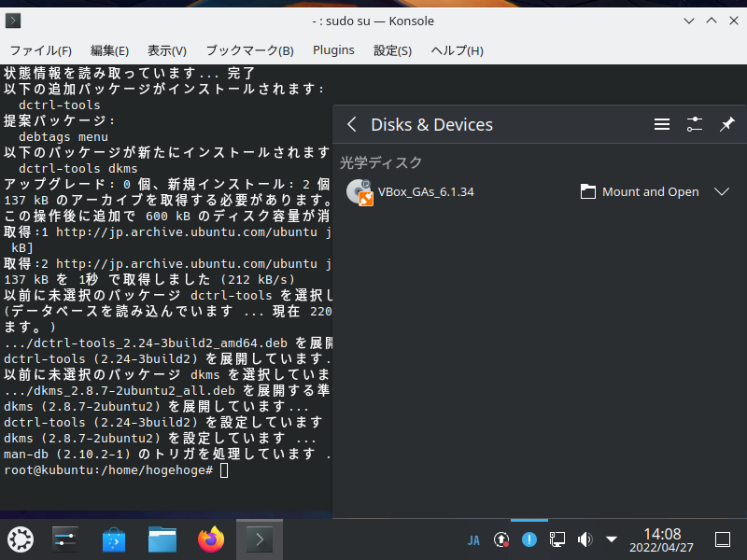This screenshot has height=560, width=747.
Task: Click the jp.archive.ubuntu.com URL on 取得:2 line
Action: click(x=187, y=264)
